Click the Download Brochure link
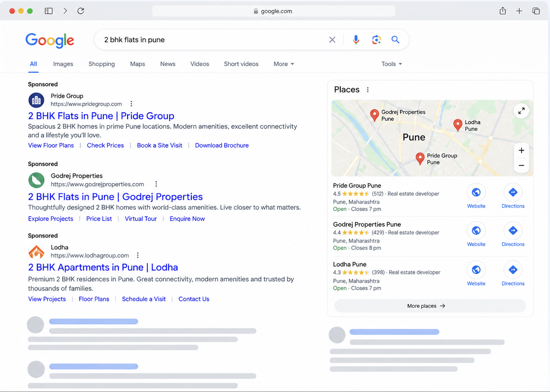 (222, 145)
